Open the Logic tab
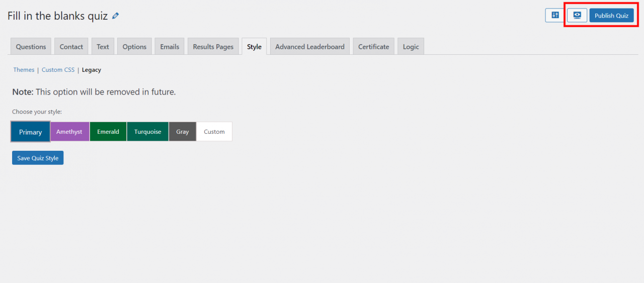 coord(411,46)
